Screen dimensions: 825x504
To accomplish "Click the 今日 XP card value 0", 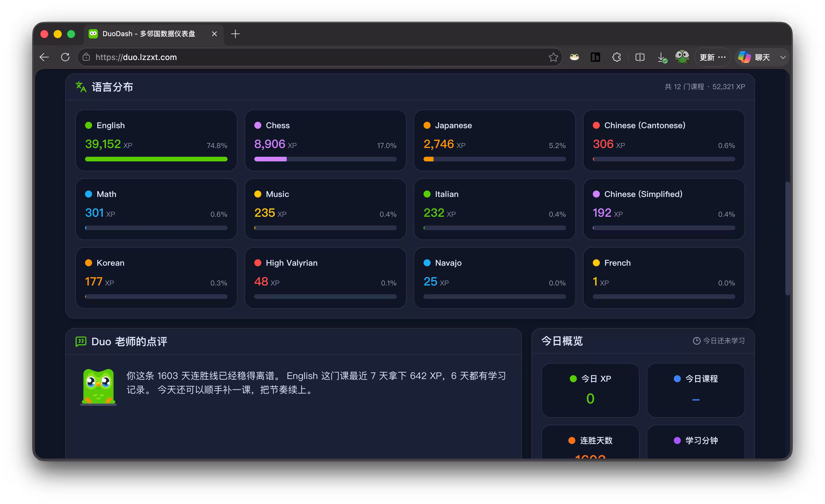I will [x=590, y=399].
